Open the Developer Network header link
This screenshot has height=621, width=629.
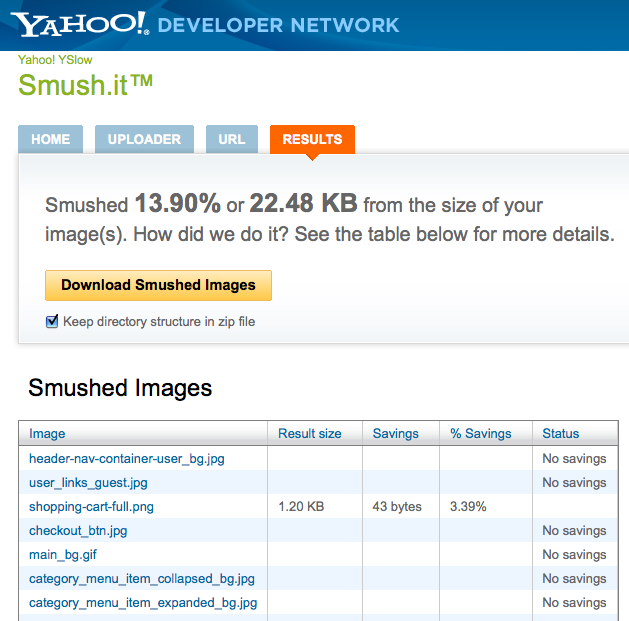[x=278, y=25]
